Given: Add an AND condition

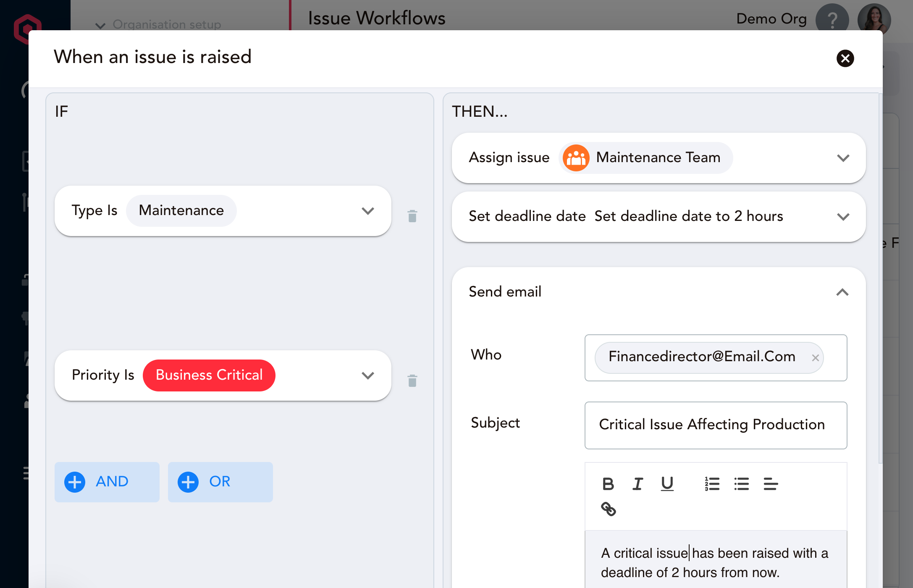Looking at the screenshot, I should point(107,482).
